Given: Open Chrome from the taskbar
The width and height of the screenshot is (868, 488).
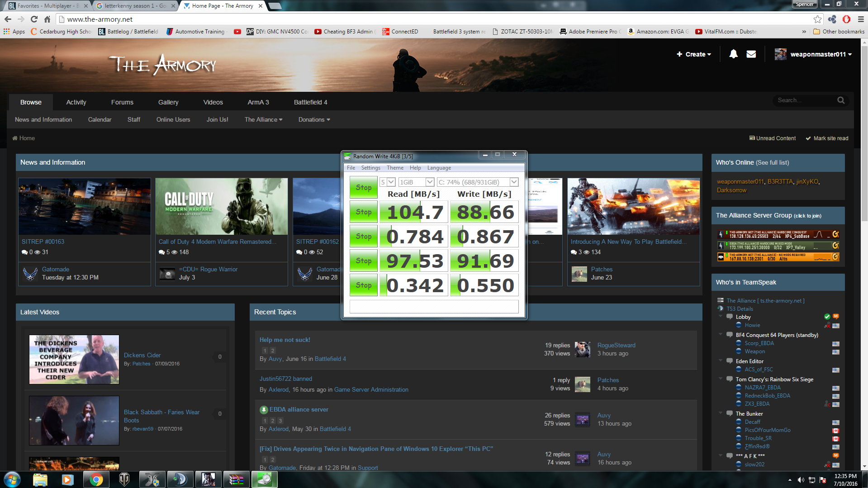Looking at the screenshot, I should click(x=96, y=479).
